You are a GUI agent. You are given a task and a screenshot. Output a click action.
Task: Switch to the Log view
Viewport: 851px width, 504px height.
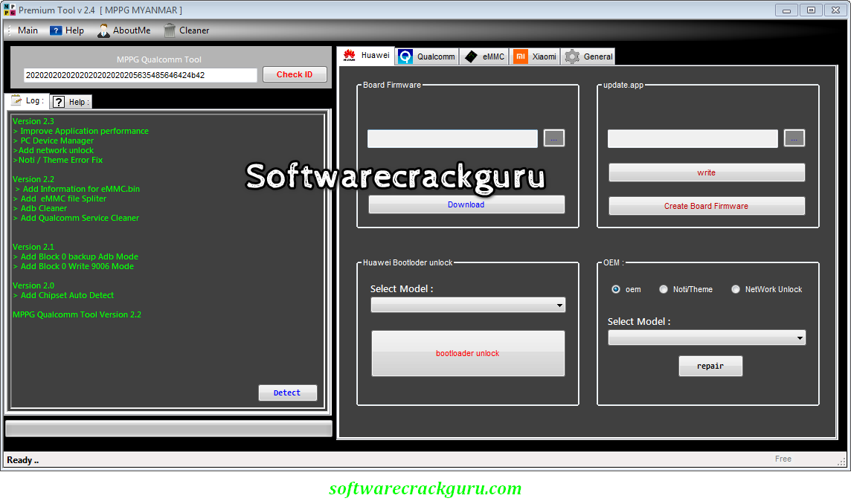(x=27, y=100)
